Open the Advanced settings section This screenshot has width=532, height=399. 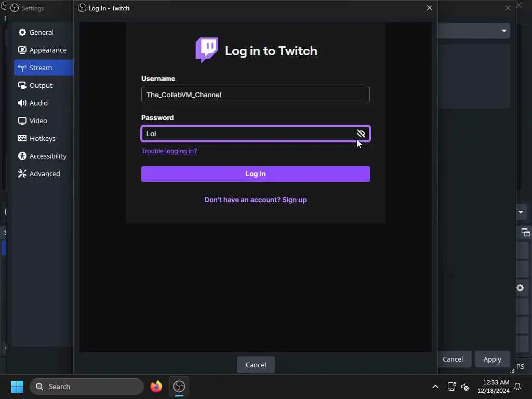coord(44,174)
